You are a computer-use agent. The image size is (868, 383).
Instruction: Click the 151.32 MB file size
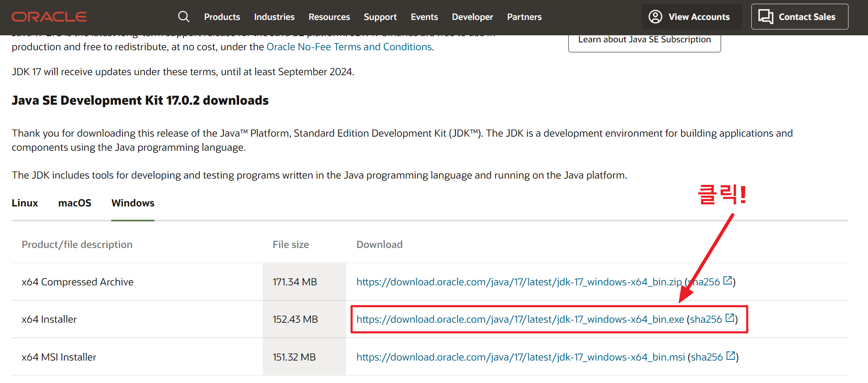(x=294, y=357)
